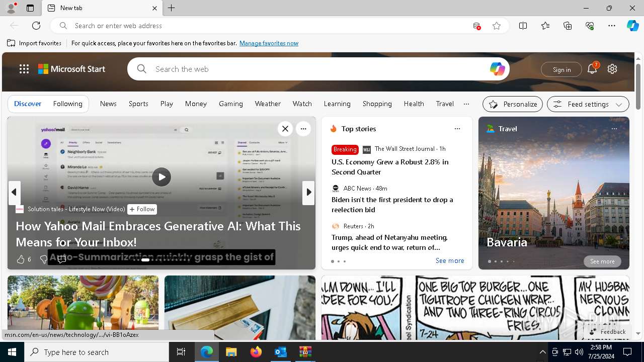Click See more in Top stories

(x=450, y=260)
